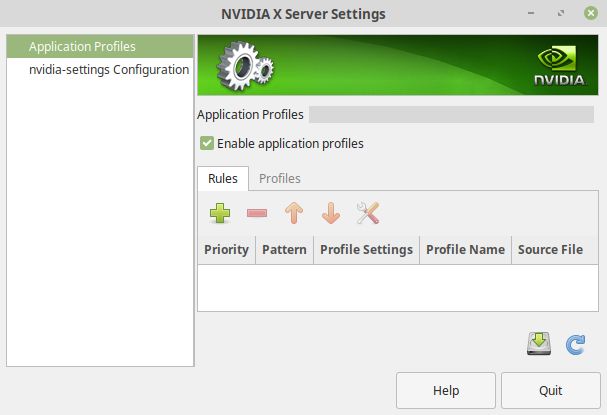
Task: Increase rule priority with up arrow
Action: tap(294, 213)
